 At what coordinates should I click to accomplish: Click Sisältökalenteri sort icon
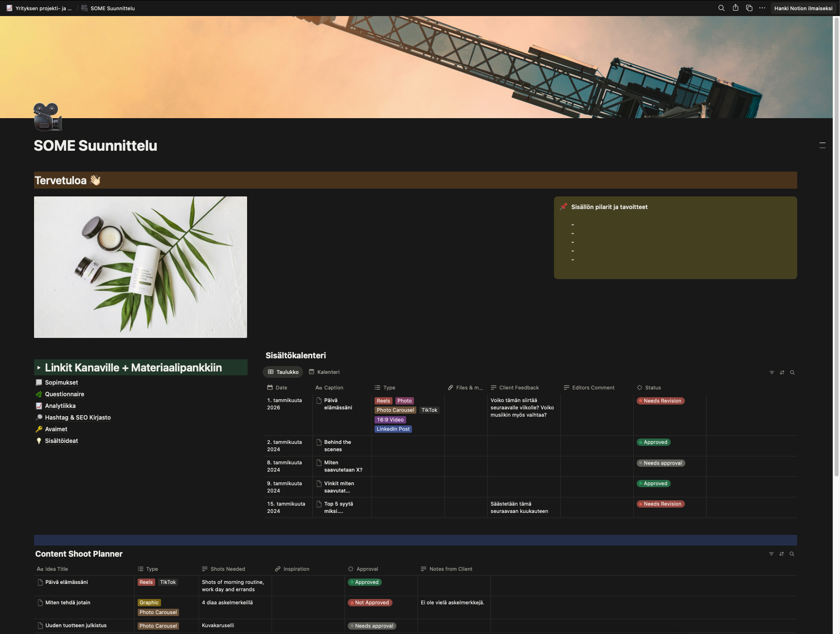point(782,372)
